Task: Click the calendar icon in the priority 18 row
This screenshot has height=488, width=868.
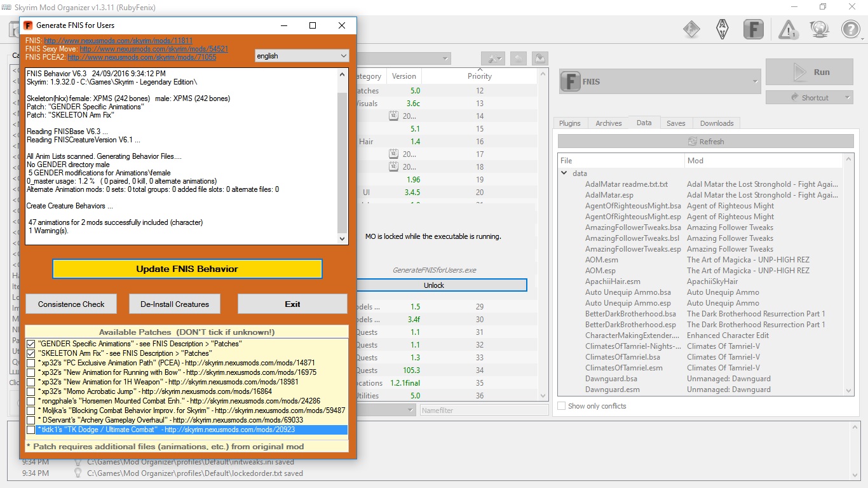Action: pyautogui.click(x=393, y=167)
